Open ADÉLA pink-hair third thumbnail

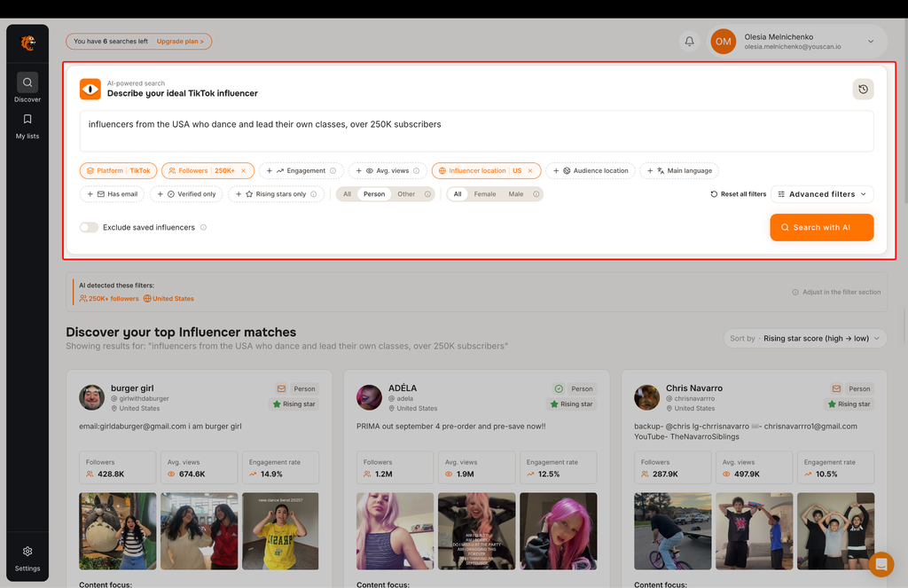[559, 531]
